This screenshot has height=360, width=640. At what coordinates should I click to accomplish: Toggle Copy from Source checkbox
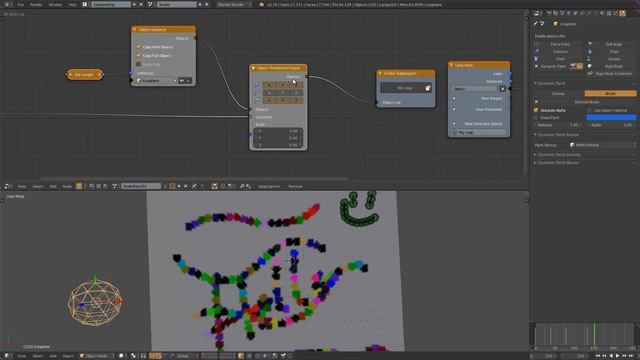click(138, 47)
